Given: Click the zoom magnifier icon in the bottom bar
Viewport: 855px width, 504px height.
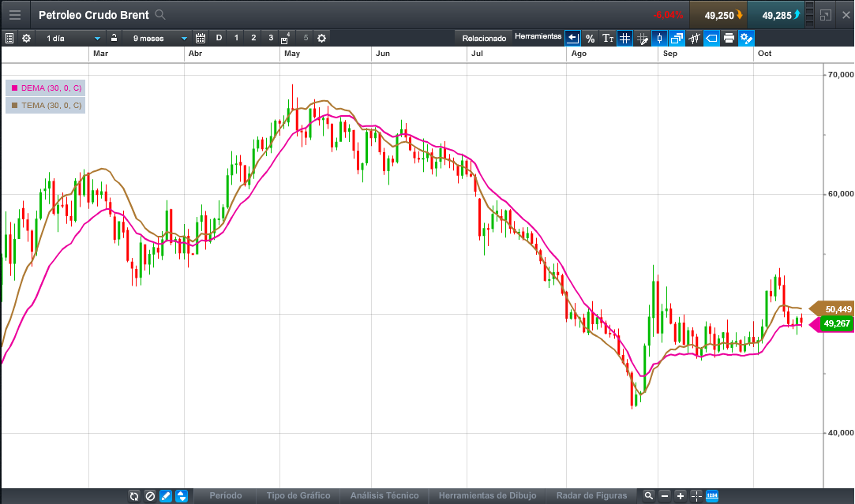Looking at the screenshot, I should coord(648,496).
